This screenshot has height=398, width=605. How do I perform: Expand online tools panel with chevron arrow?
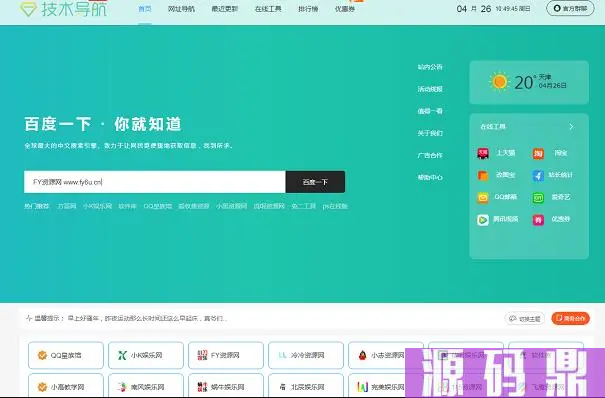571,126
